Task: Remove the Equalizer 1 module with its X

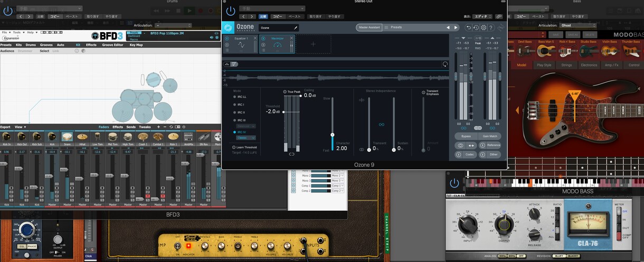Action: pos(255,39)
